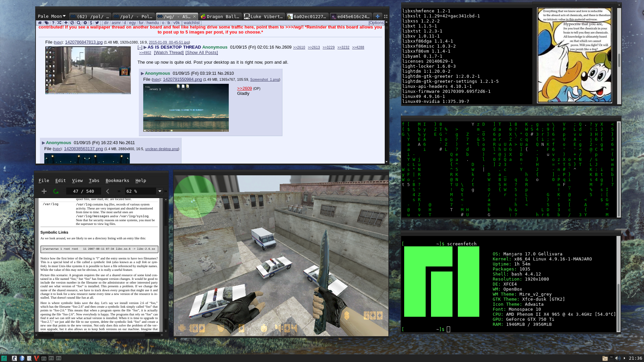
Task: Open a new tab with the plus button in Pale Moon
Action: tap(377, 16)
